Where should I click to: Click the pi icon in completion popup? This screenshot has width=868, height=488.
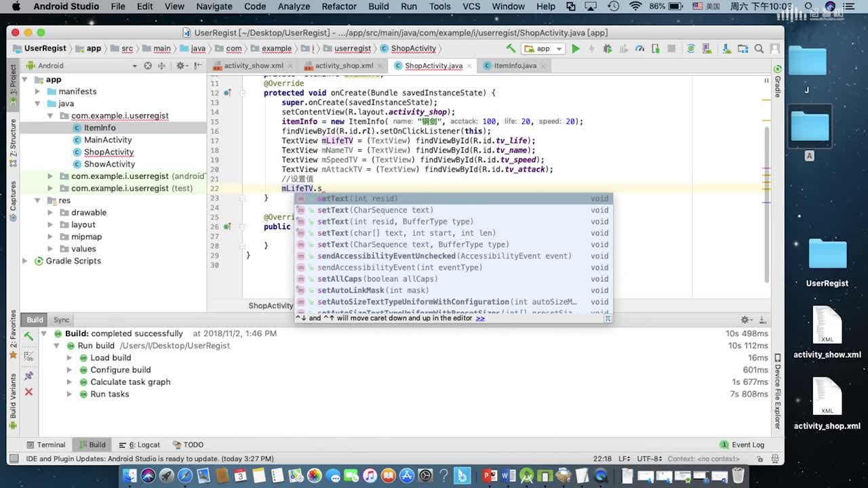(608, 318)
